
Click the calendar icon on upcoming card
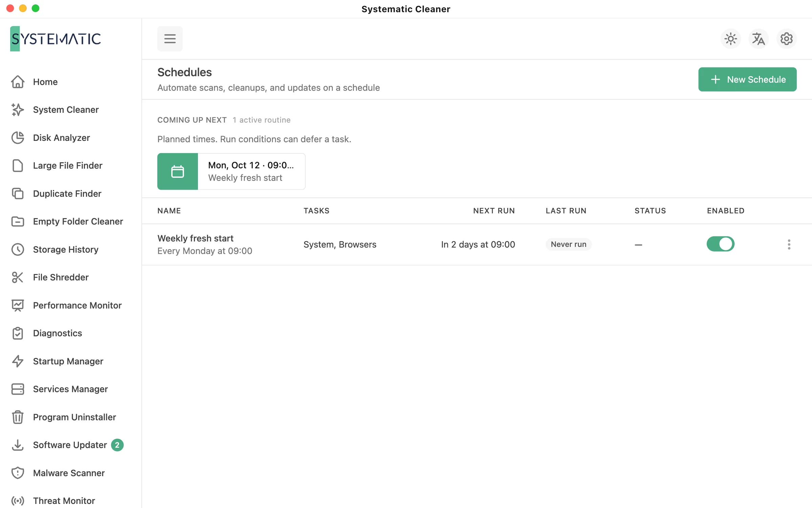(x=178, y=171)
